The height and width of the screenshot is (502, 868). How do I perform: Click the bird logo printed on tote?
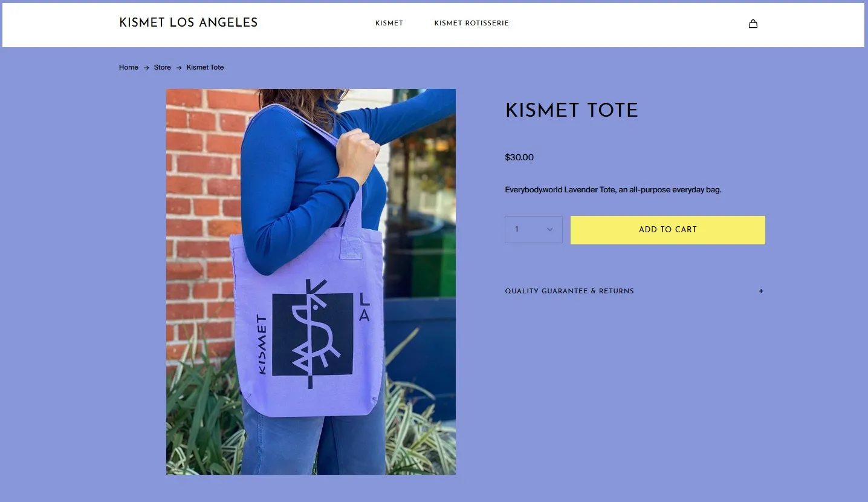point(312,334)
